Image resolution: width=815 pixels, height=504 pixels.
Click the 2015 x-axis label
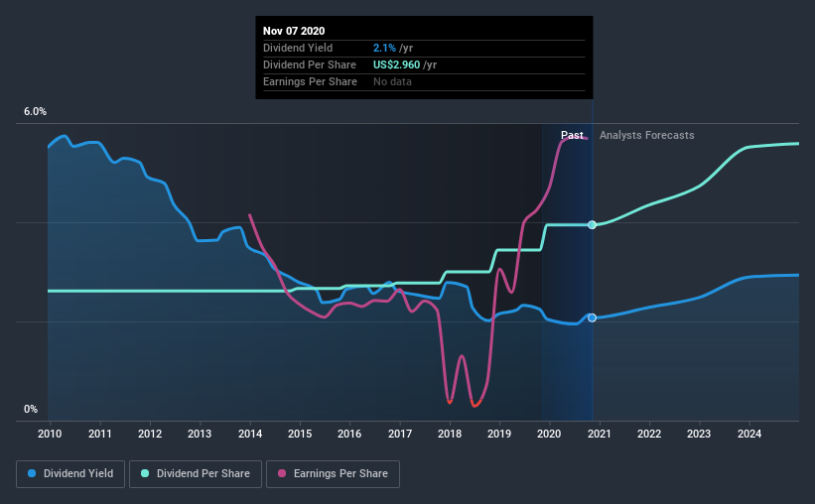point(300,434)
